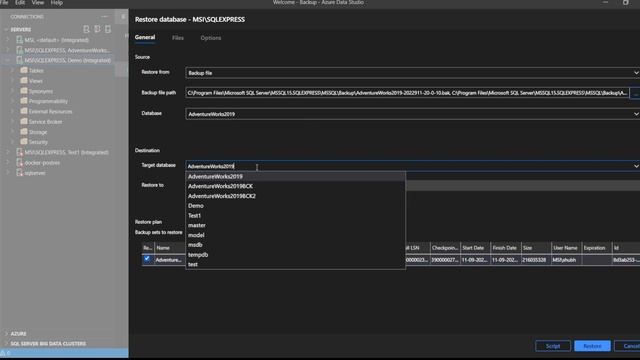Select model from the database list
640x360 pixels.
tap(296, 235)
